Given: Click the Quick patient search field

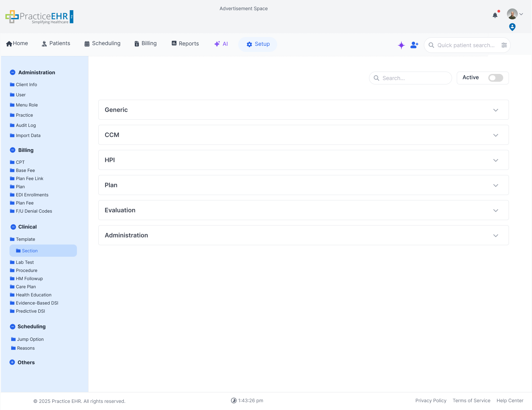Looking at the screenshot, I should tap(466, 45).
